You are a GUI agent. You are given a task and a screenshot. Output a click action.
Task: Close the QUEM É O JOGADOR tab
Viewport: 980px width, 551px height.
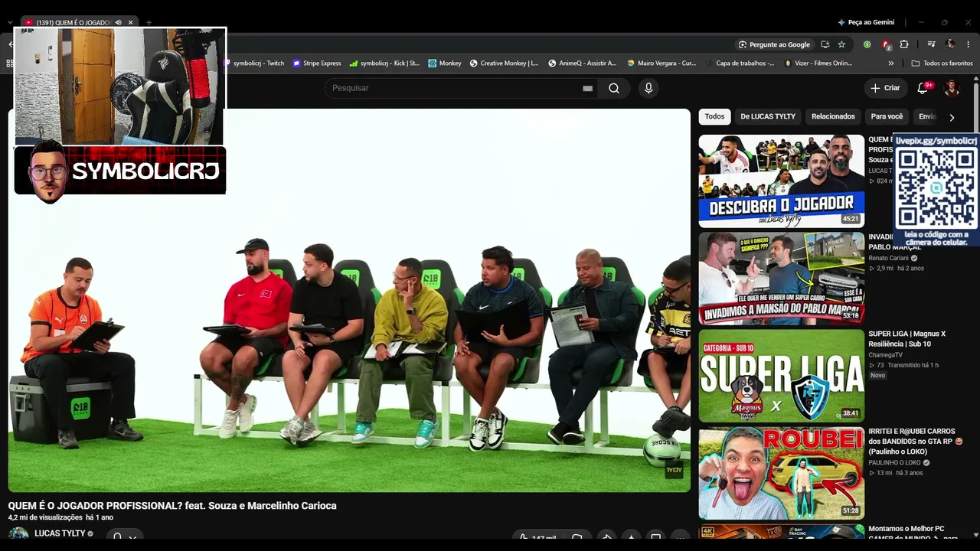(129, 22)
